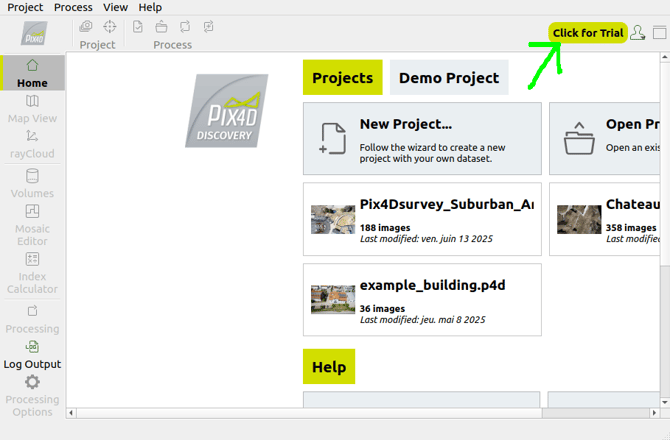The width and height of the screenshot is (670, 440).
Task: Open the Volumes view
Action: [x=32, y=183]
